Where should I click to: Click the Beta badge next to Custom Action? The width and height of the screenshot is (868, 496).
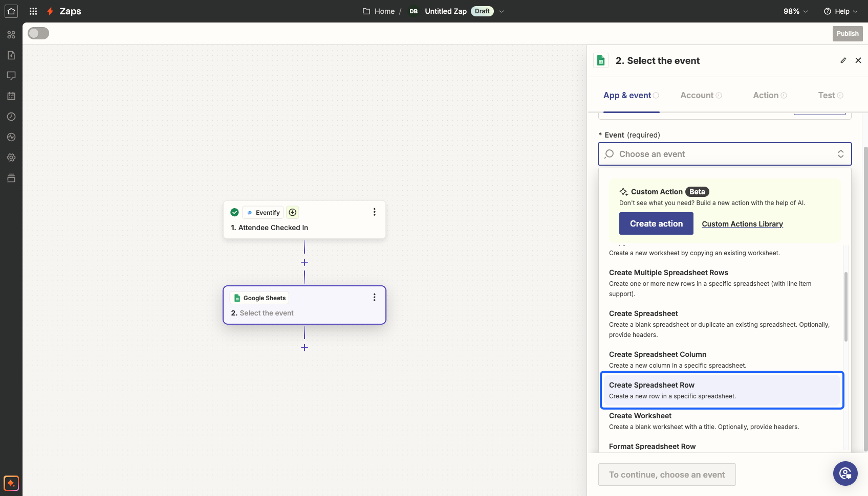697,192
